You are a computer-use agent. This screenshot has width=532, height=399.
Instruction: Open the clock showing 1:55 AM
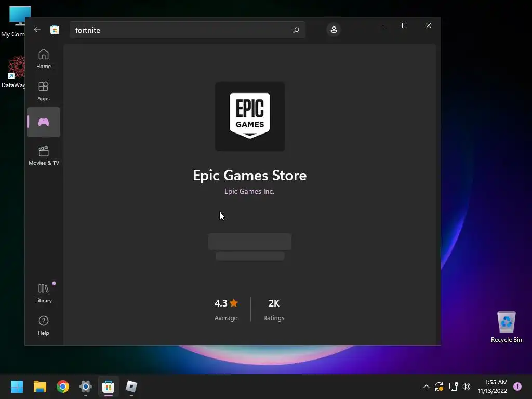[493, 387]
